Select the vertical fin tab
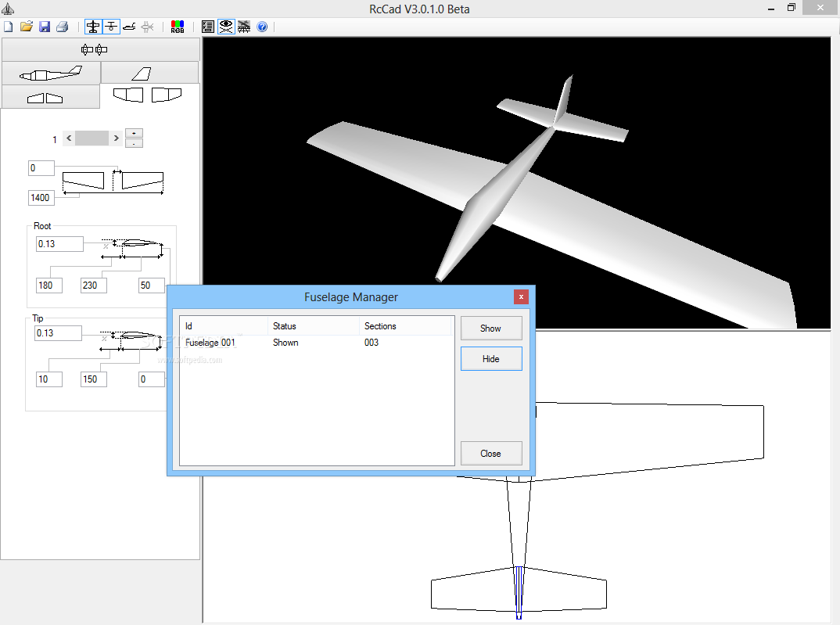The image size is (840, 625). [x=149, y=74]
